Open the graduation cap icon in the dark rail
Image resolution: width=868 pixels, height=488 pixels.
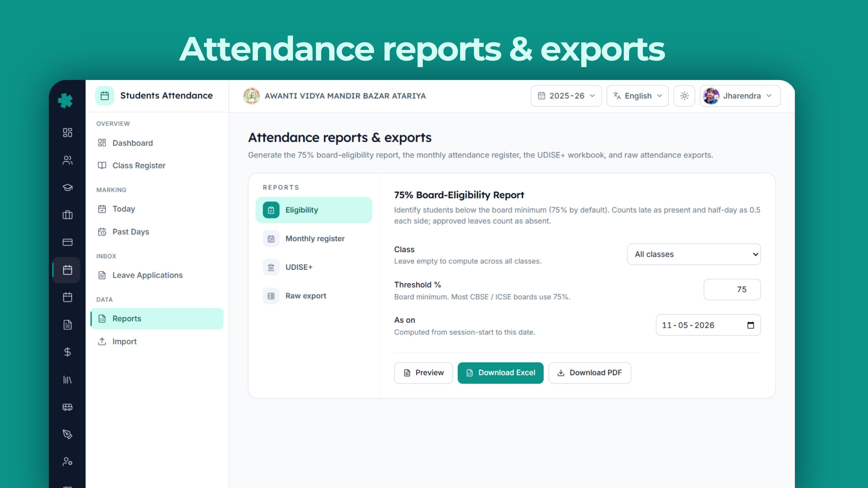[67, 188]
